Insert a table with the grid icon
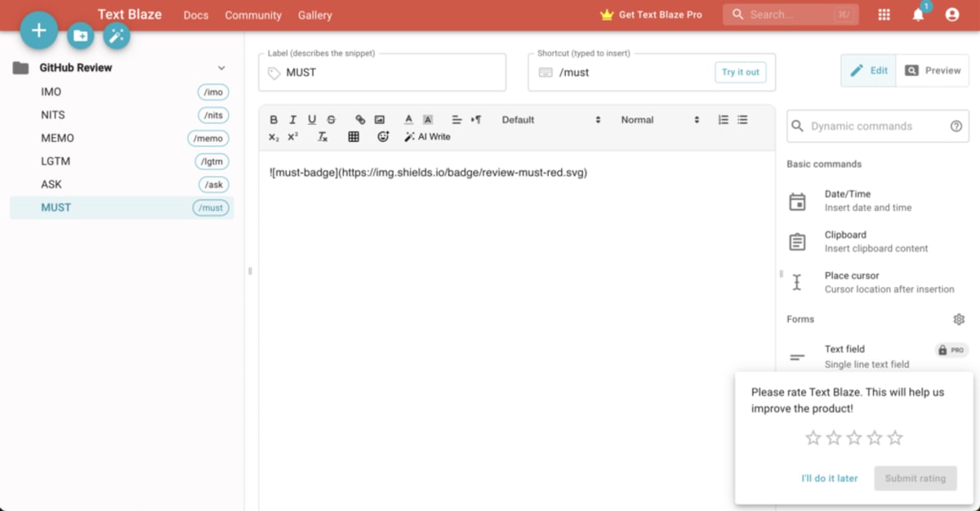This screenshot has width=980, height=511. pyautogui.click(x=354, y=137)
